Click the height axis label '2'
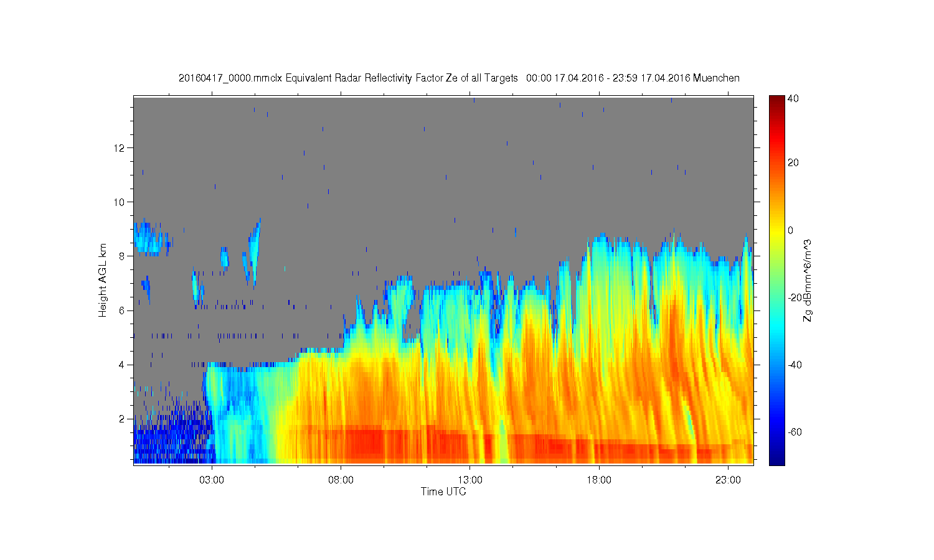 123,419
